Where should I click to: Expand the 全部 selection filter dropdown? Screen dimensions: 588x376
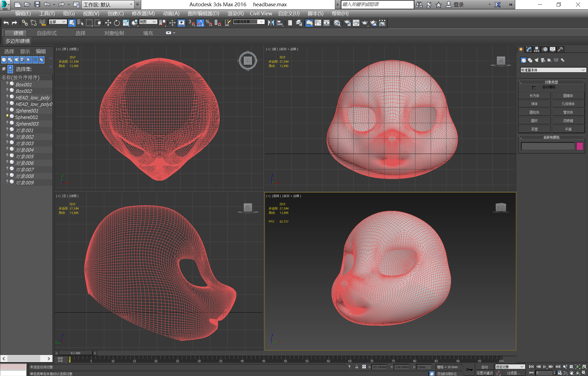pyautogui.click(x=58, y=22)
